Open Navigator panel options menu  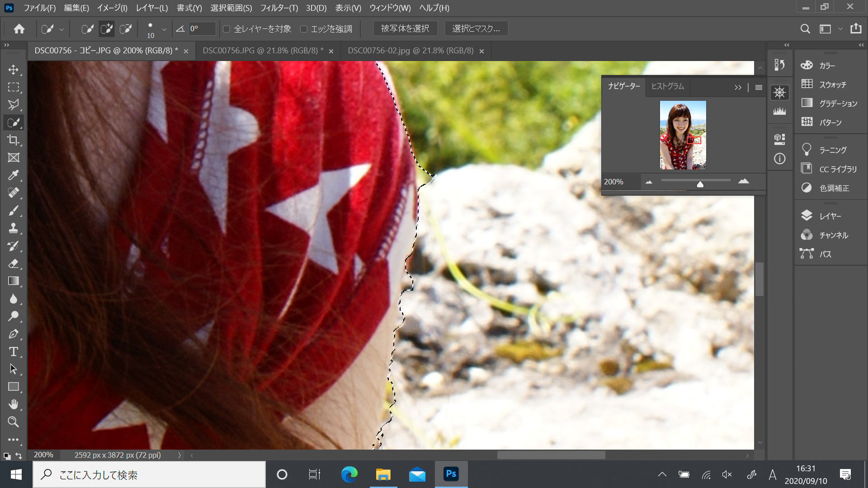coord(759,87)
